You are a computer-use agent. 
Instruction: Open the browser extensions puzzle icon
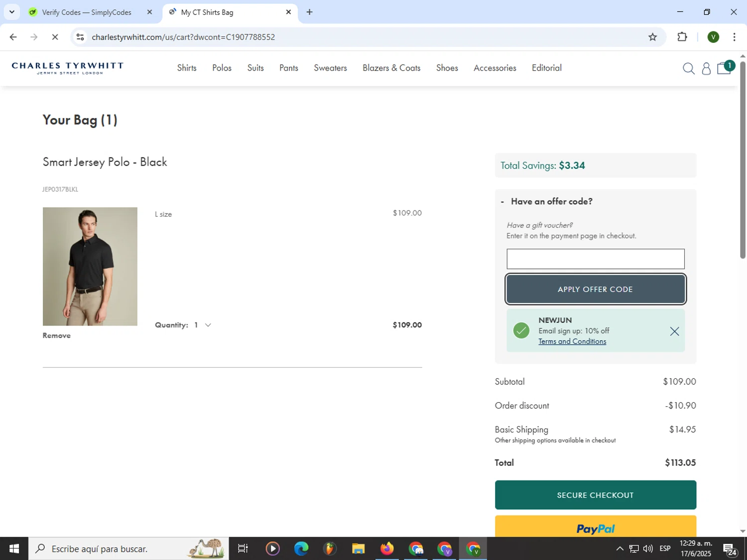pyautogui.click(x=682, y=37)
